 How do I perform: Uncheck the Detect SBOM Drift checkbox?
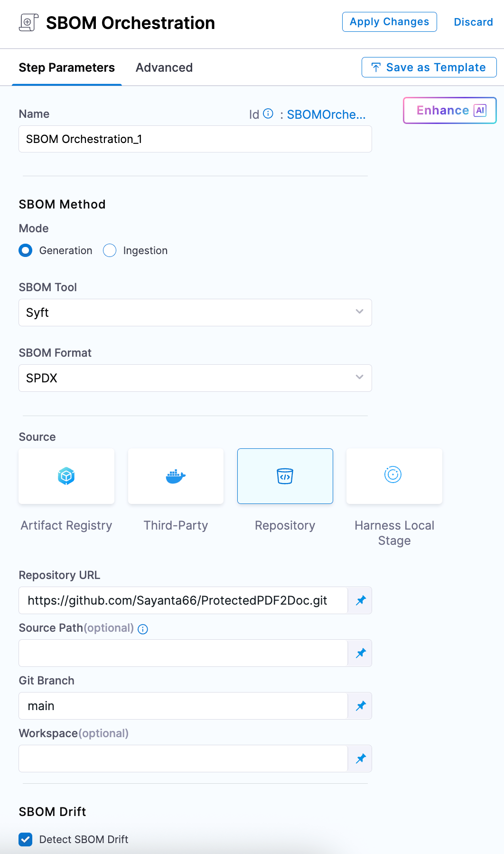click(26, 839)
